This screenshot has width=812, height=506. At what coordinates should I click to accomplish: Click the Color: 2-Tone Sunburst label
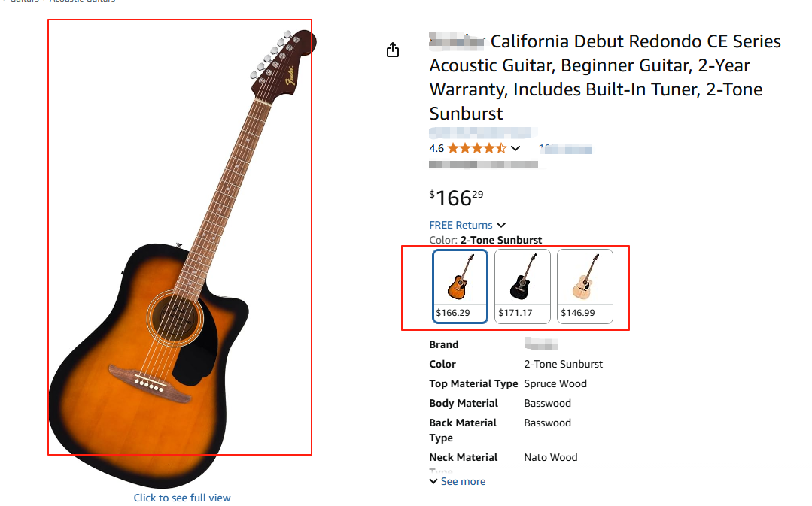pos(485,240)
